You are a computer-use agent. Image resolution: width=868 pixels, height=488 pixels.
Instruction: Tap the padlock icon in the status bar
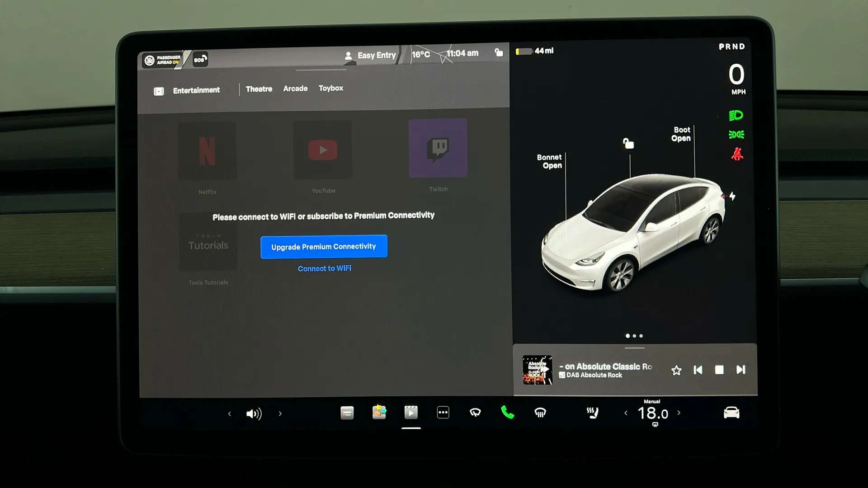point(499,52)
